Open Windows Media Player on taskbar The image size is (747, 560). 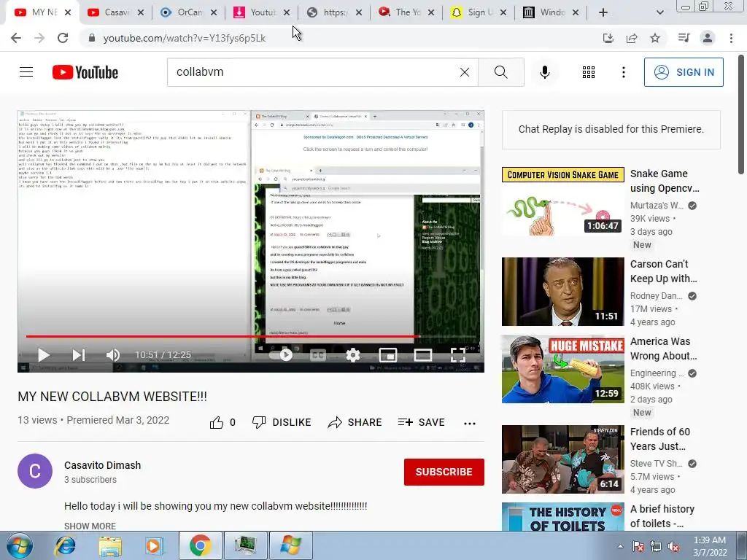pos(155,545)
